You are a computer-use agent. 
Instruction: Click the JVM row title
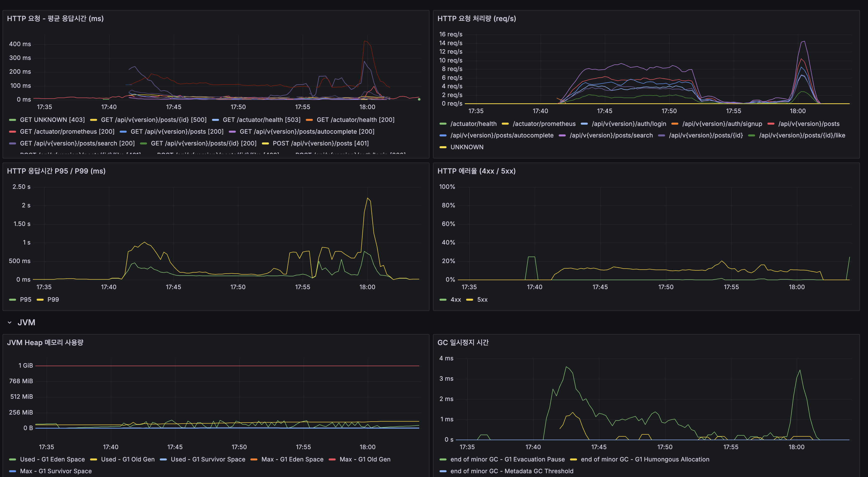point(26,323)
